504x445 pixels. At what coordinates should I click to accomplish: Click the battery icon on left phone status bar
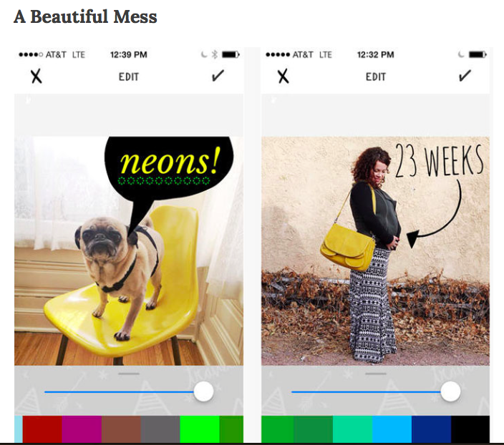coord(231,54)
